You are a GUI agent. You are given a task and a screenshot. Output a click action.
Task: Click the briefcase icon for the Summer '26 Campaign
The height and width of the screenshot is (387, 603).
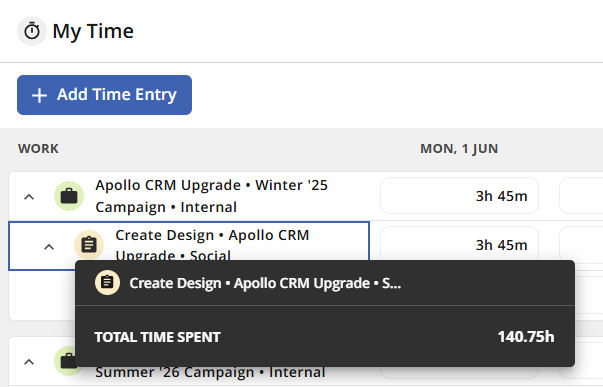pos(68,361)
